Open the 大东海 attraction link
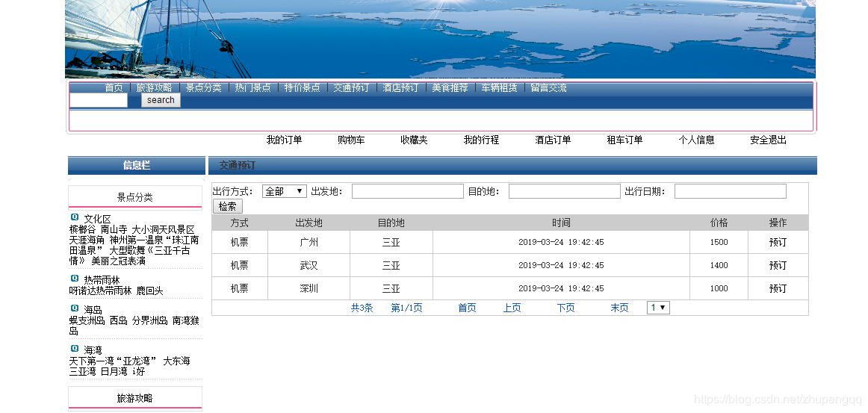The image size is (868, 413). point(176,361)
